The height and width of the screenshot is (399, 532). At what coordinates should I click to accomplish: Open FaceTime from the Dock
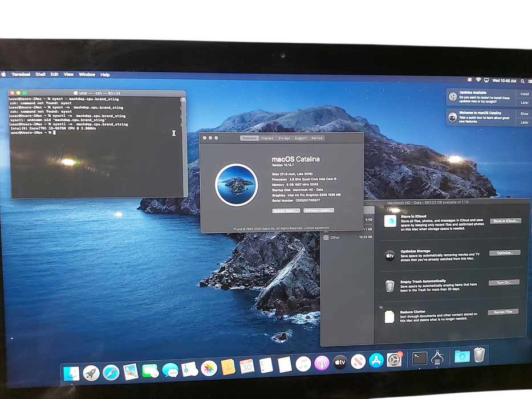click(150, 370)
